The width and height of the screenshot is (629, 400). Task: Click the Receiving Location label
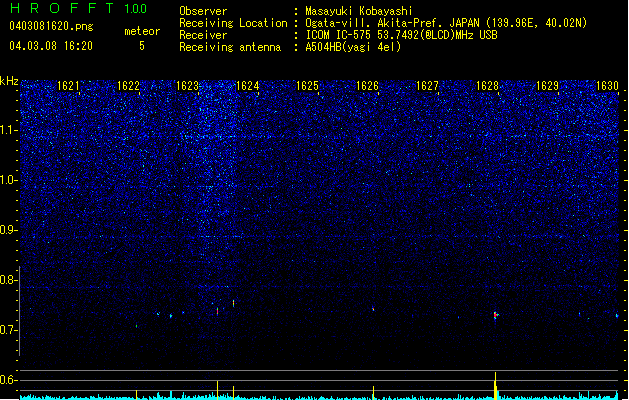233,23
